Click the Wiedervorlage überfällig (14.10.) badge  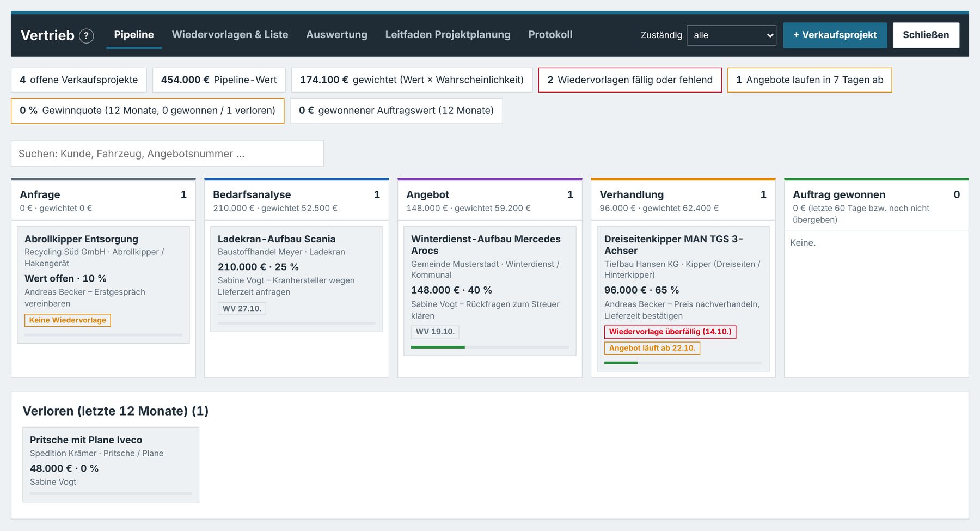click(670, 332)
